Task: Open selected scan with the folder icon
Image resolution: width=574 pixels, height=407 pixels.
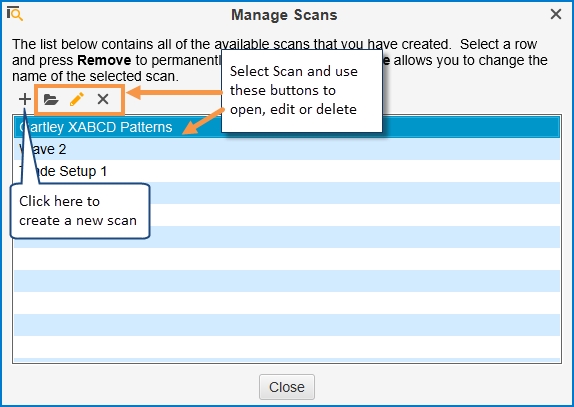Action: pos(51,99)
